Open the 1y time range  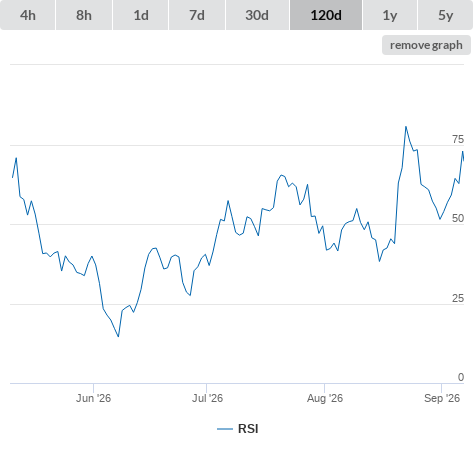click(x=390, y=15)
